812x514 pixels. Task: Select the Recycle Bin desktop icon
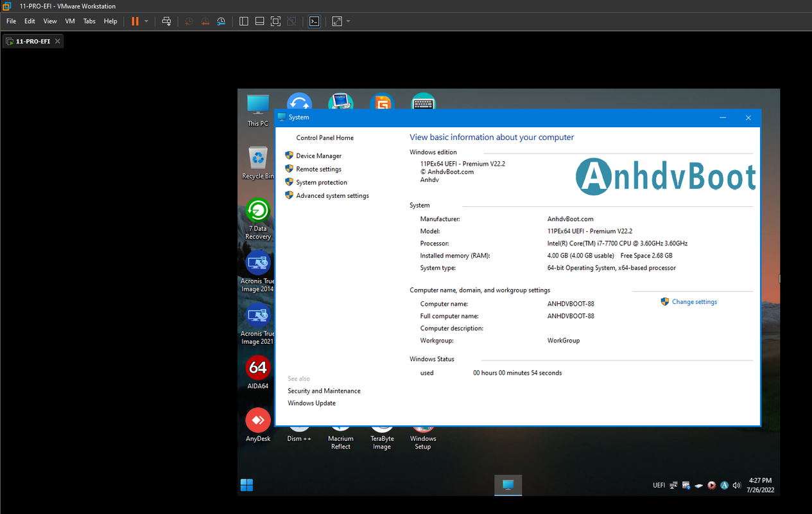coord(258,163)
